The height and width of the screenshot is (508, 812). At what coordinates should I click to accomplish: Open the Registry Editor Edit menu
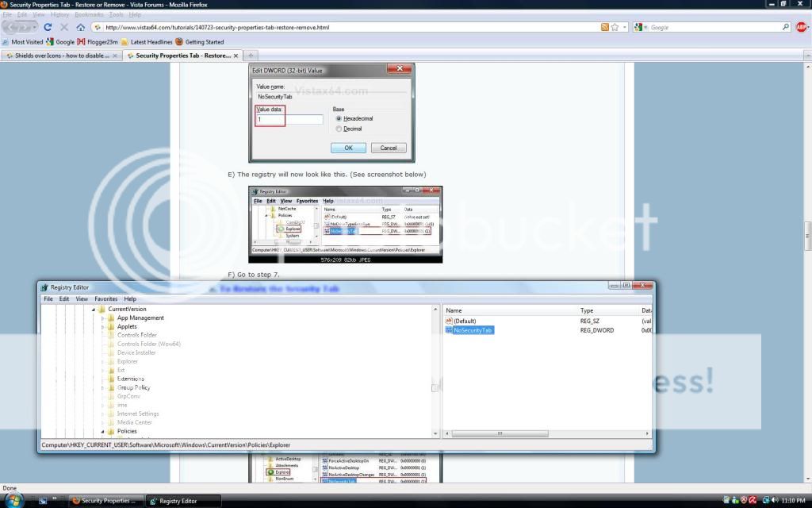[x=64, y=299]
